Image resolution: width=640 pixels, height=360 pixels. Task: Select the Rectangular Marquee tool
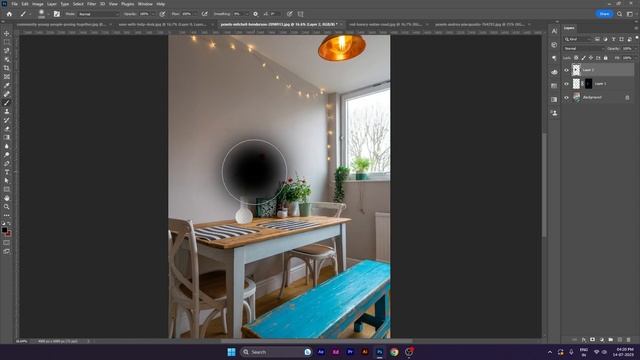click(x=7, y=42)
